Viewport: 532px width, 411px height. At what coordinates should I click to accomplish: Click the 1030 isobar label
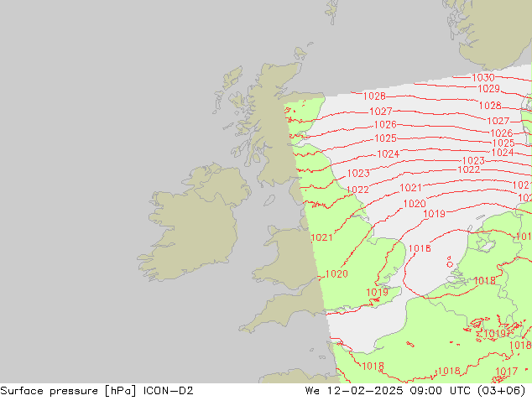[x=483, y=78]
